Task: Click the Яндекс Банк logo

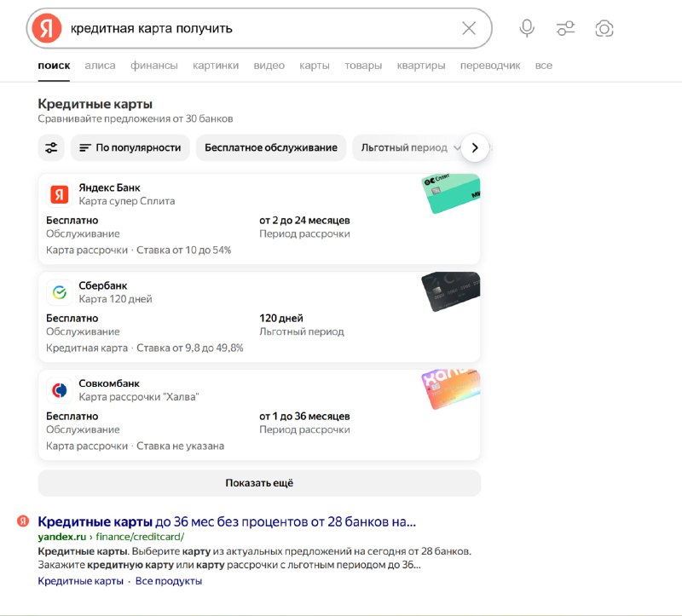Action: point(59,194)
